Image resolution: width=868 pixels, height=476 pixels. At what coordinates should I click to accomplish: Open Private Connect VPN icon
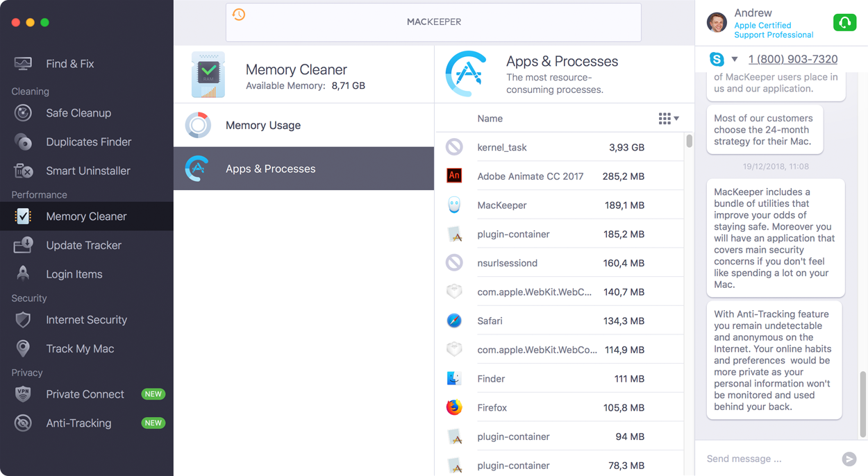(23, 394)
